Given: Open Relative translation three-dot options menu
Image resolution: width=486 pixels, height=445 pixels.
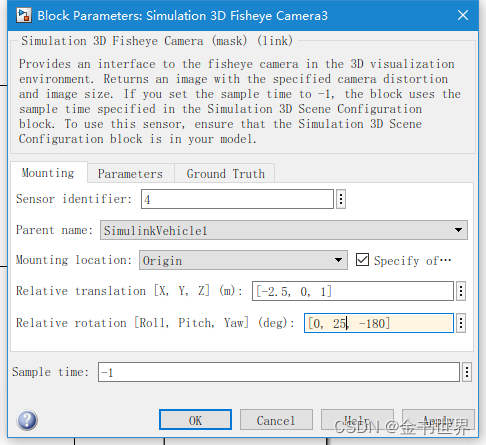Looking at the screenshot, I should (461, 291).
